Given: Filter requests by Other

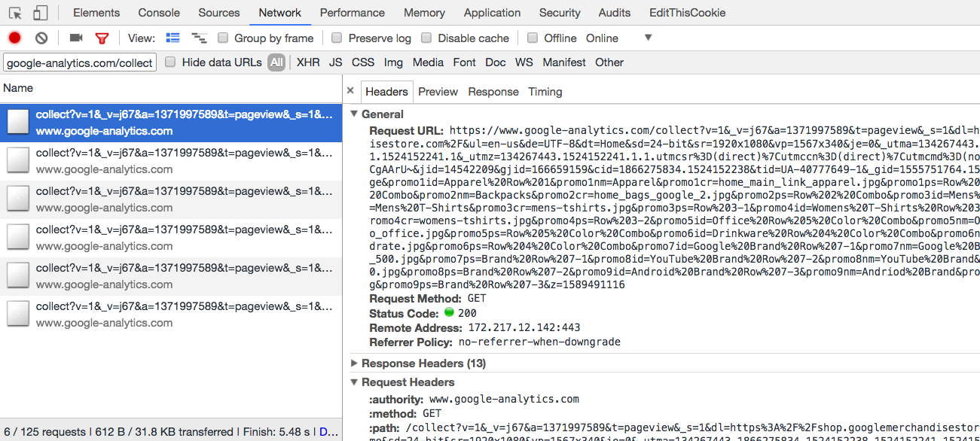Looking at the screenshot, I should coord(609,62).
